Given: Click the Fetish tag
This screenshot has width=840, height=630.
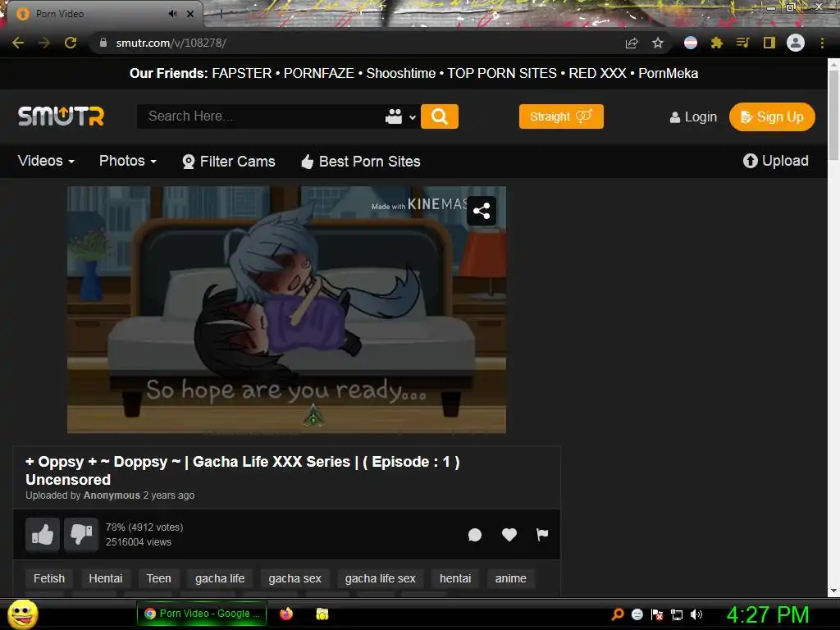Looking at the screenshot, I should (x=48, y=578).
